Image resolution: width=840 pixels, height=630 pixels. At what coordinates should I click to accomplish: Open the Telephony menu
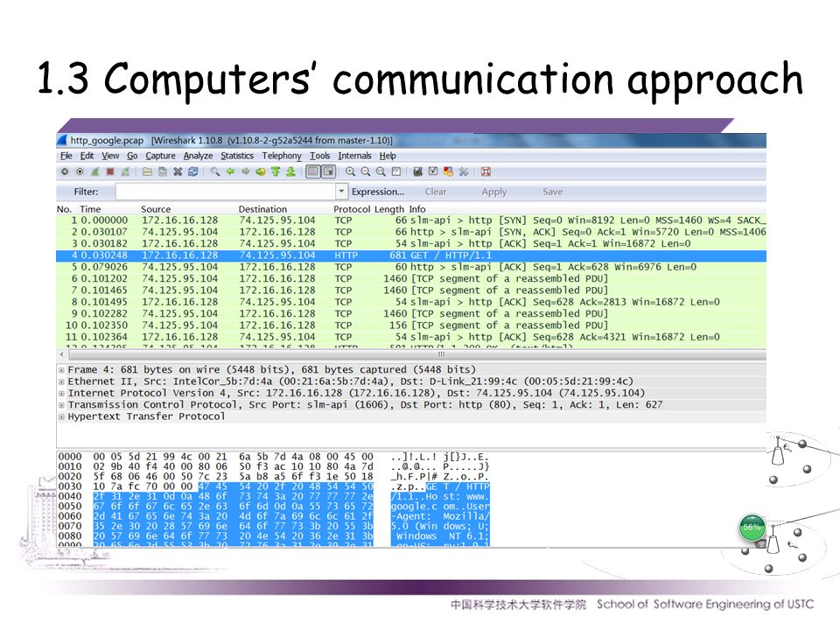pos(282,156)
